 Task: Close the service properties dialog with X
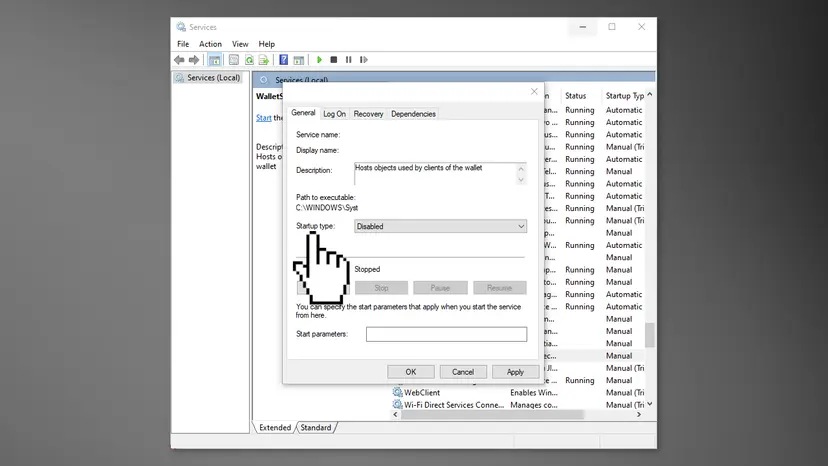point(534,91)
